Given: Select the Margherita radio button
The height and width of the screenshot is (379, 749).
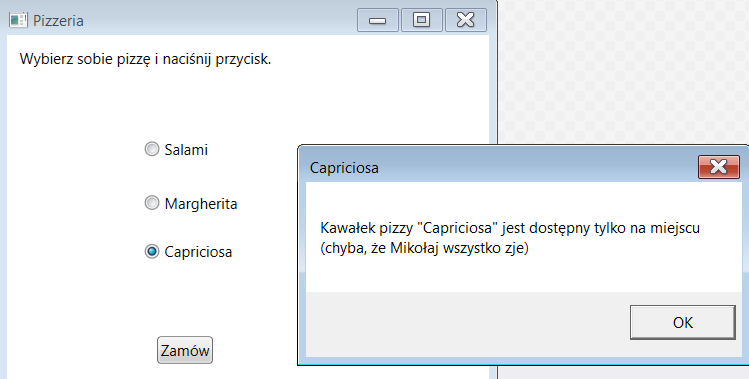Looking at the screenshot, I should click(x=151, y=203).
